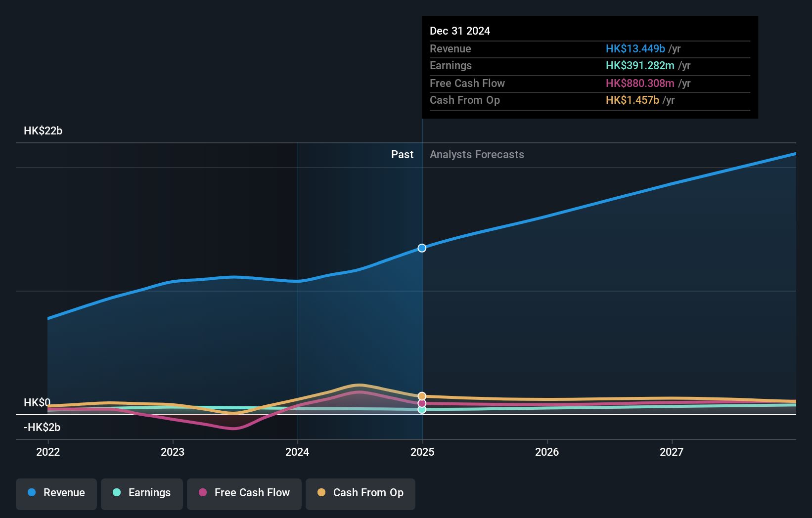Viewport: 812px width, 518px height.
Task: Click the HK$0 y-axis label
Action: tap(37, 403)
